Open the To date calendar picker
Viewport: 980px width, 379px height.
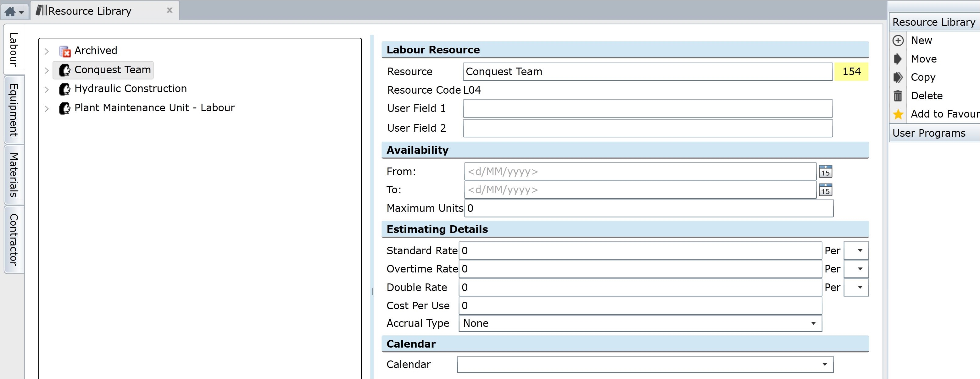click(825, 190)
